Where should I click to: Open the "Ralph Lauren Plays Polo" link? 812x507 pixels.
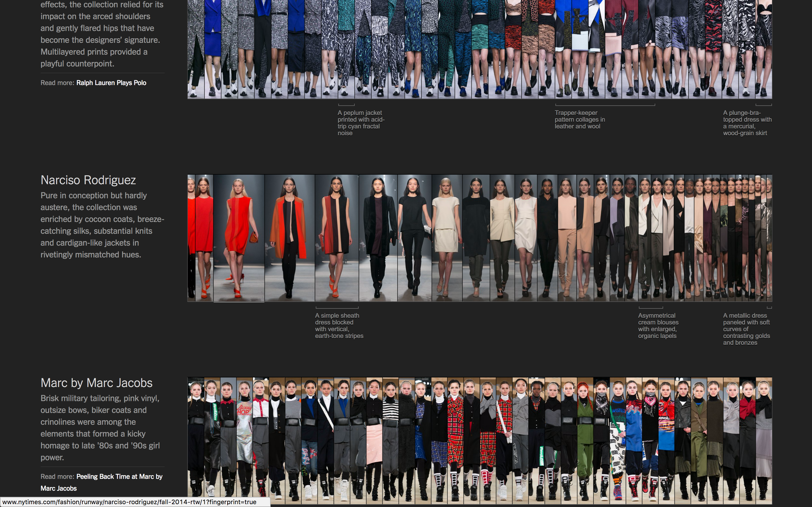click(x=111, y=83)
